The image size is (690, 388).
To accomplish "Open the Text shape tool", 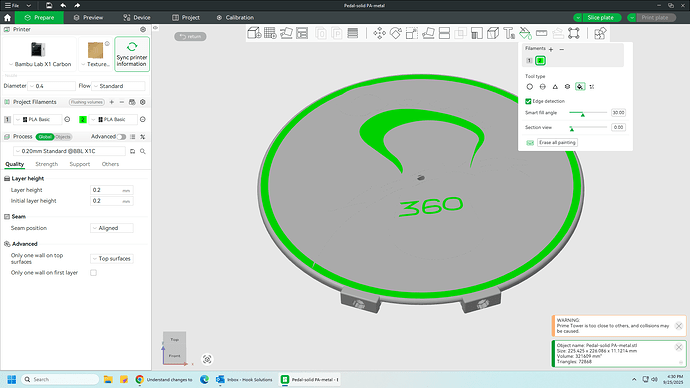I will [x=509, y=33].
